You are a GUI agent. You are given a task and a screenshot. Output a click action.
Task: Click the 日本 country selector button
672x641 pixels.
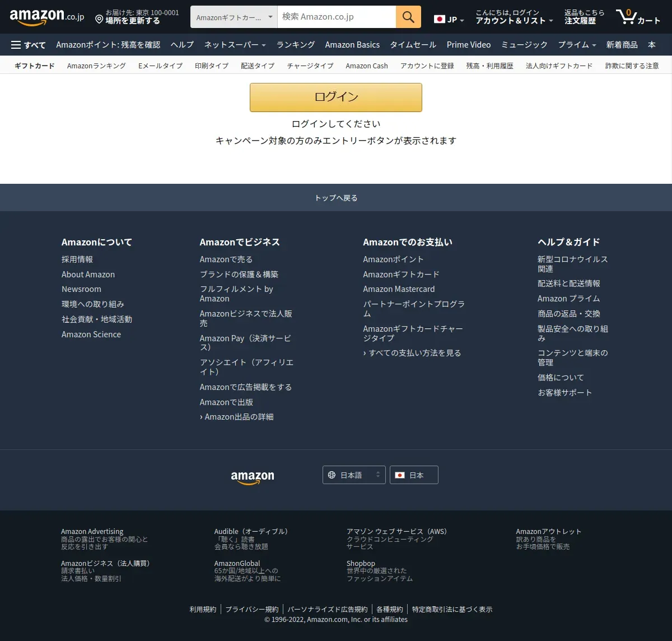tap(414, 475)
